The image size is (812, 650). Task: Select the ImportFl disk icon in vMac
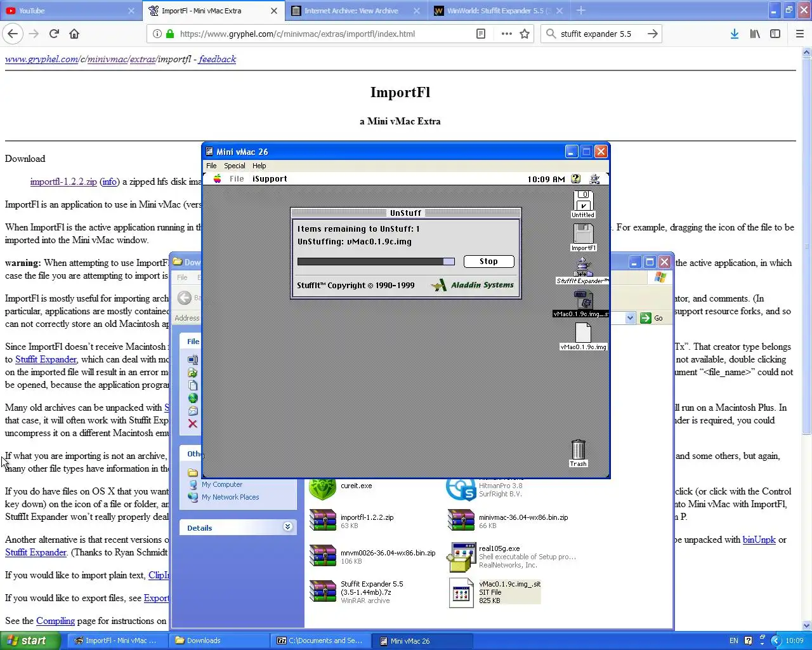[583, 238]
